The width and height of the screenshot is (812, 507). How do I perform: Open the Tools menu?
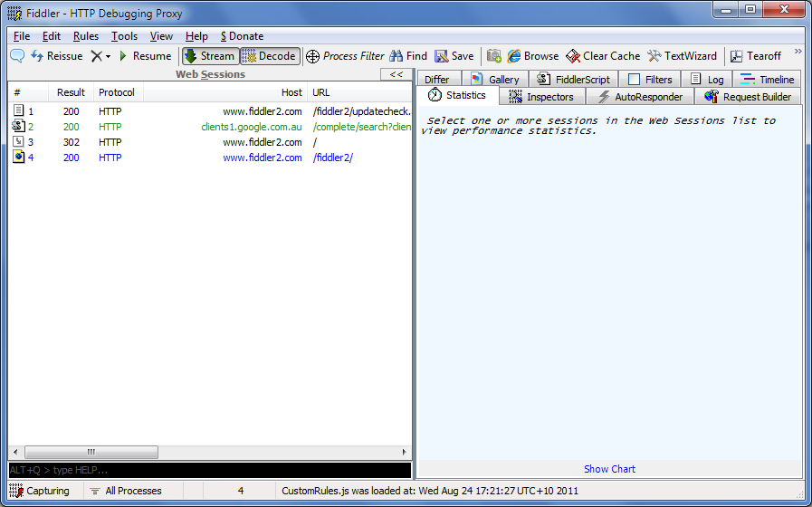click(x=124, y=36)
